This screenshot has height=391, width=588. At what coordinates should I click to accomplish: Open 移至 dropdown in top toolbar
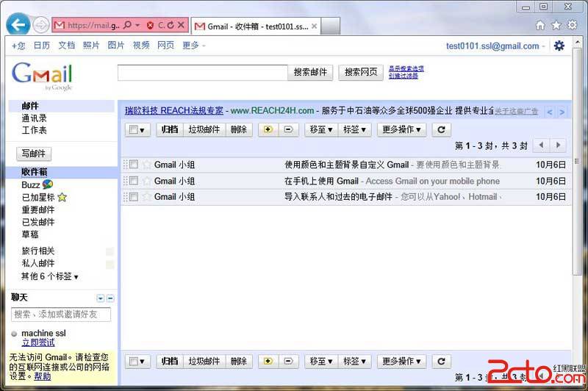pyautogui.click(x=321, y=129)
